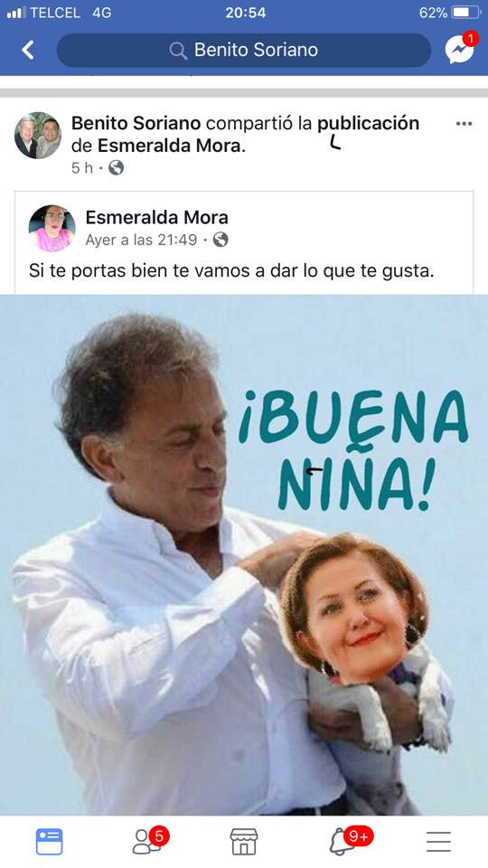Open Messenger with one unread message
This screenshot has height=868, width=488.
coord(461,49)
